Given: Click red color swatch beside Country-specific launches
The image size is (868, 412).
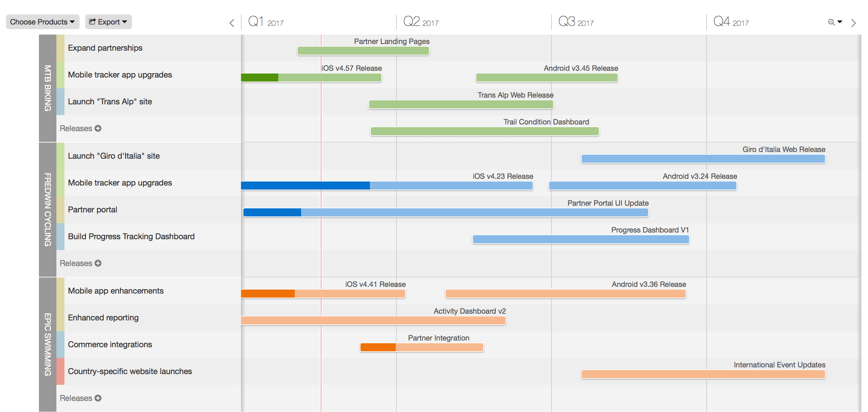Looking at the screenshot, I should click(x=60, y=371).
